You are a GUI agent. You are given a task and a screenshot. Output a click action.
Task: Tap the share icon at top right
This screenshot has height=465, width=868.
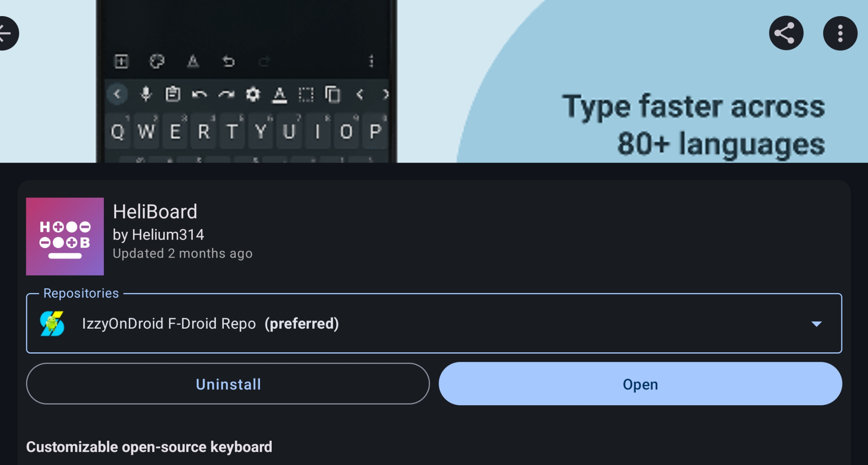pyautogui.click(x=785, y=33)
